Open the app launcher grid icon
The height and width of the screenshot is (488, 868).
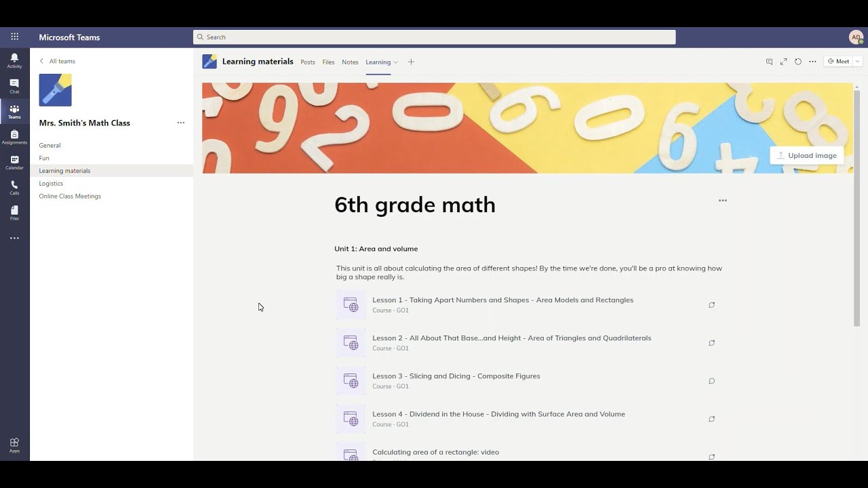tap(14, 37)
